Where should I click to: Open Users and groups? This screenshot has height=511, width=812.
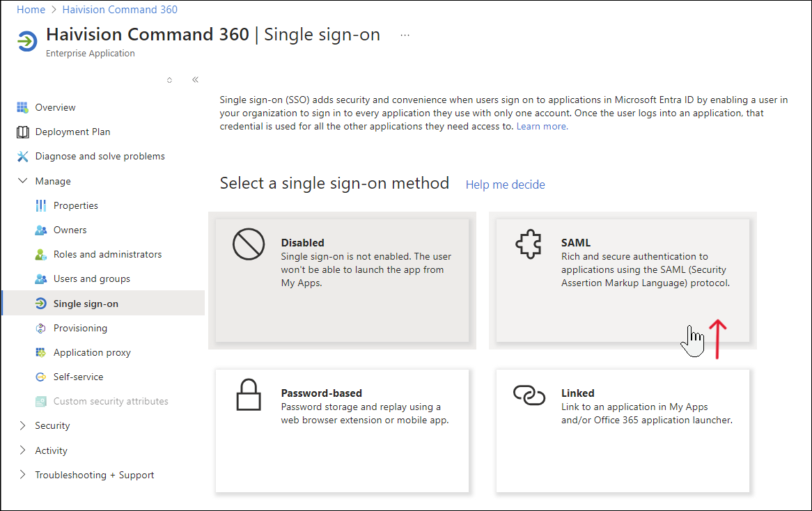(x=92, y=278)
